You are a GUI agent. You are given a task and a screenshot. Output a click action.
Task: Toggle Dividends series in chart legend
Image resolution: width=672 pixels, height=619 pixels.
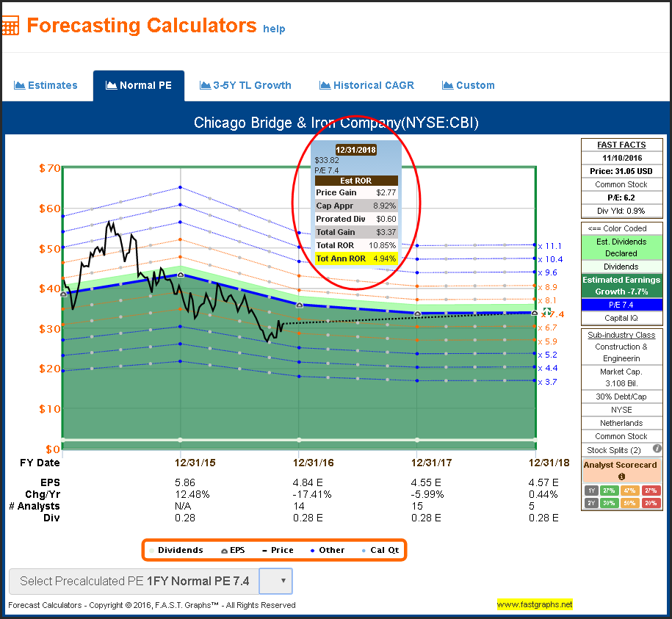176,550
